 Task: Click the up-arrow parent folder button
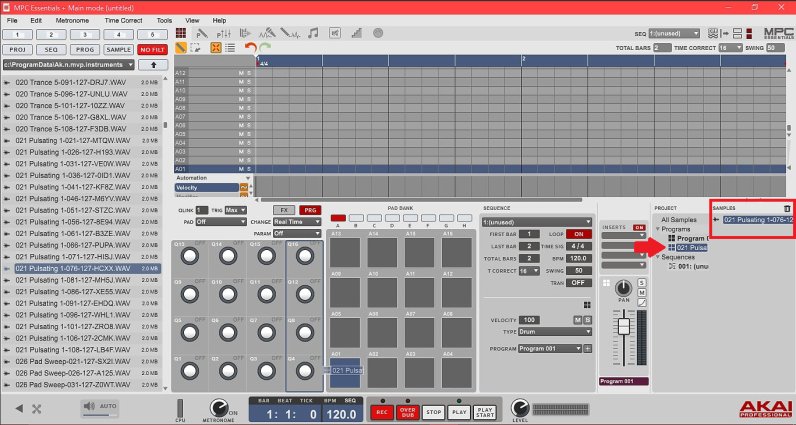[152, 65]
